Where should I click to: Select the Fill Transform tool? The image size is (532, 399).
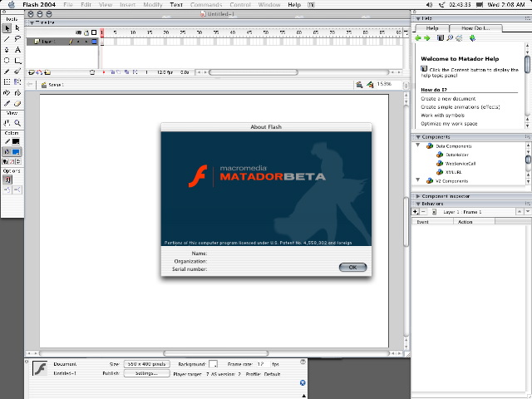click(x=17, y=81)
